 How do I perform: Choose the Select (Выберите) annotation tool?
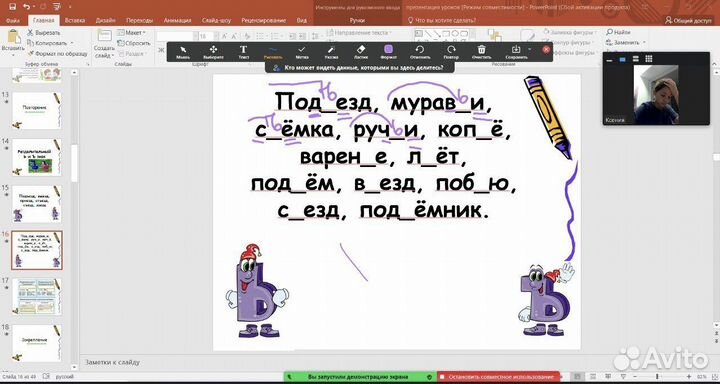pyautogui.click(x=213, y=52)
